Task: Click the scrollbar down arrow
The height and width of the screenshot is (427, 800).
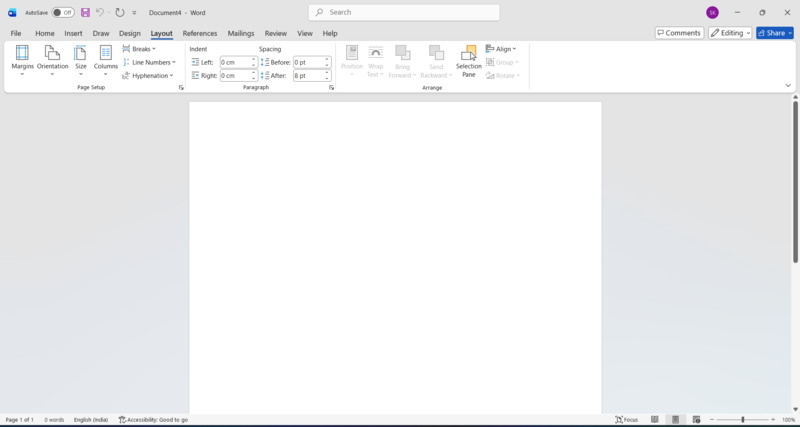Action: (x=795, y=410)
